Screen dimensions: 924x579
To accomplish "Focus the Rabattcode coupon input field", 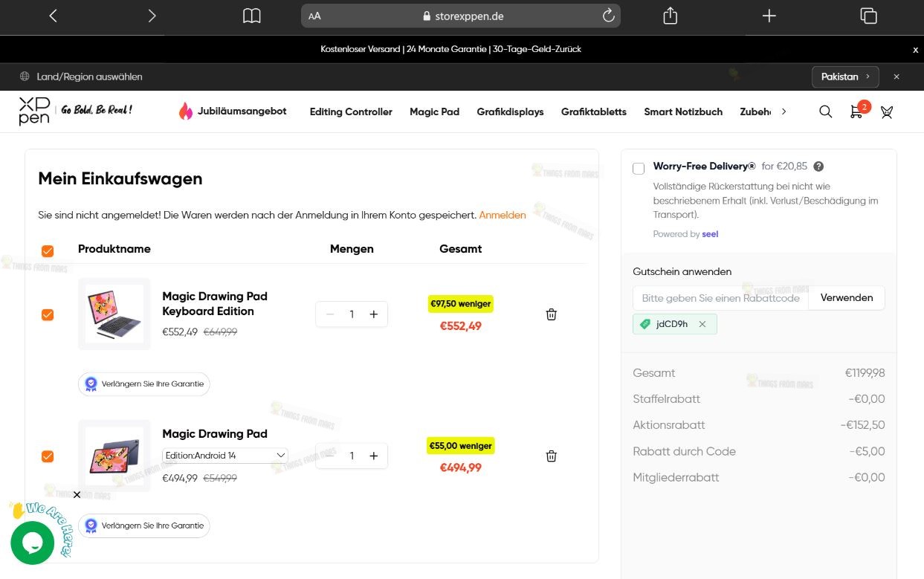I will coord(720,298).
